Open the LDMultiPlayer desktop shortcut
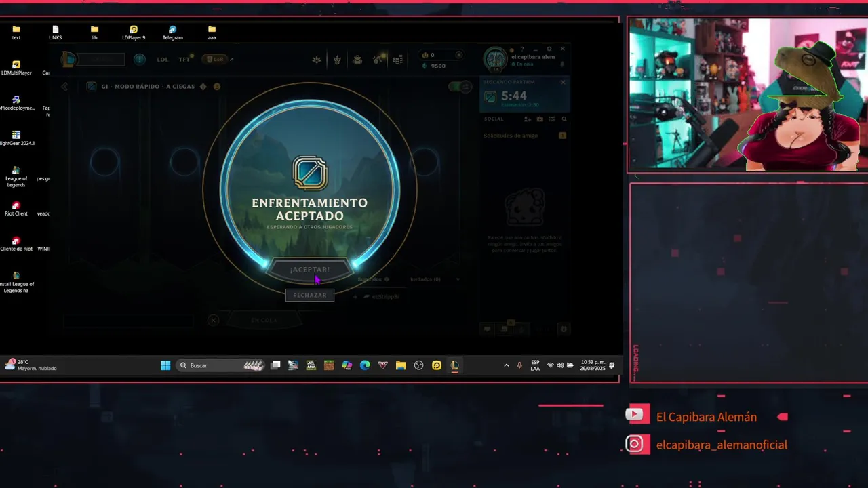This screenshot has width=868, height=488. click(x=16, y=68)
